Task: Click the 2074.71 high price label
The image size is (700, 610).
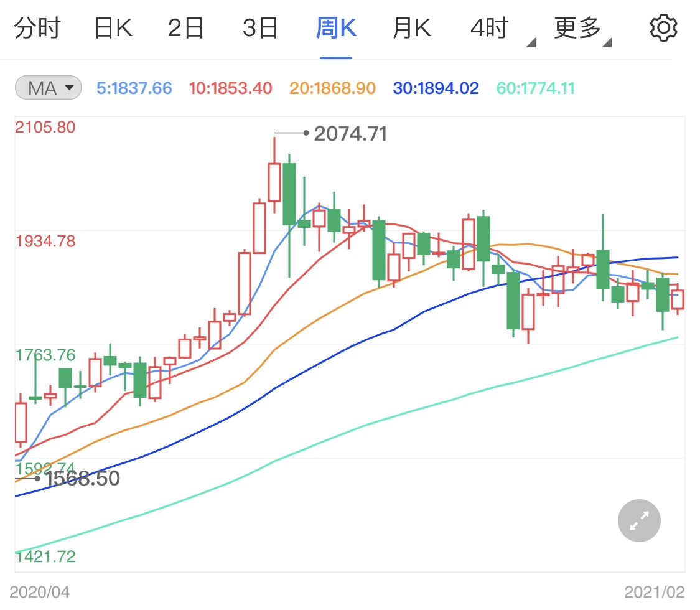Action: point(350,133)
